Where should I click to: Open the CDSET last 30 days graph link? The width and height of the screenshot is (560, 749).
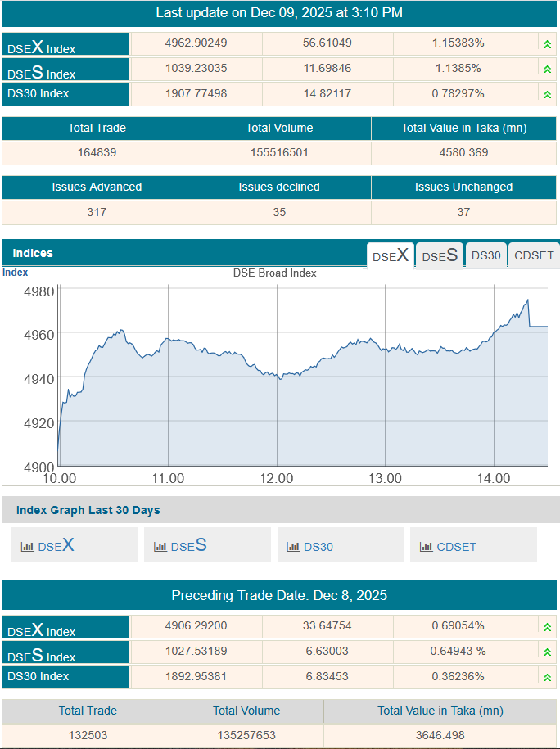pyautogui.click(x=456, y=546)
